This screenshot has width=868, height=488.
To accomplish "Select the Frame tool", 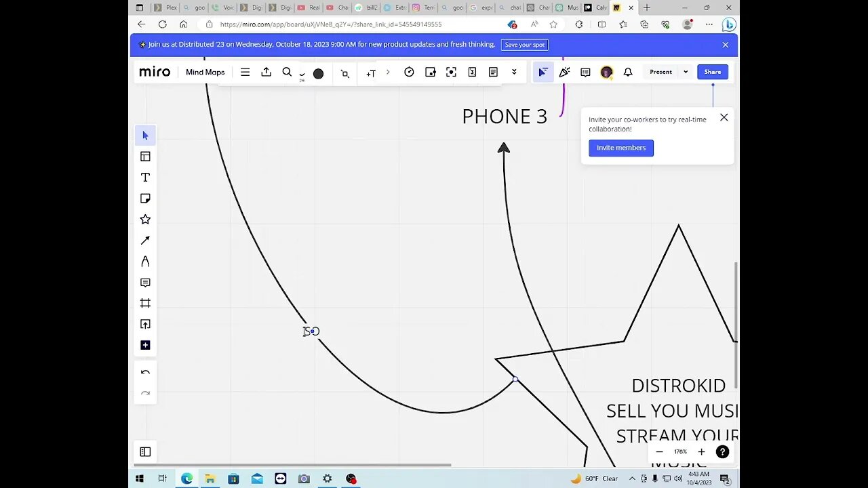I will coord(145,303).
